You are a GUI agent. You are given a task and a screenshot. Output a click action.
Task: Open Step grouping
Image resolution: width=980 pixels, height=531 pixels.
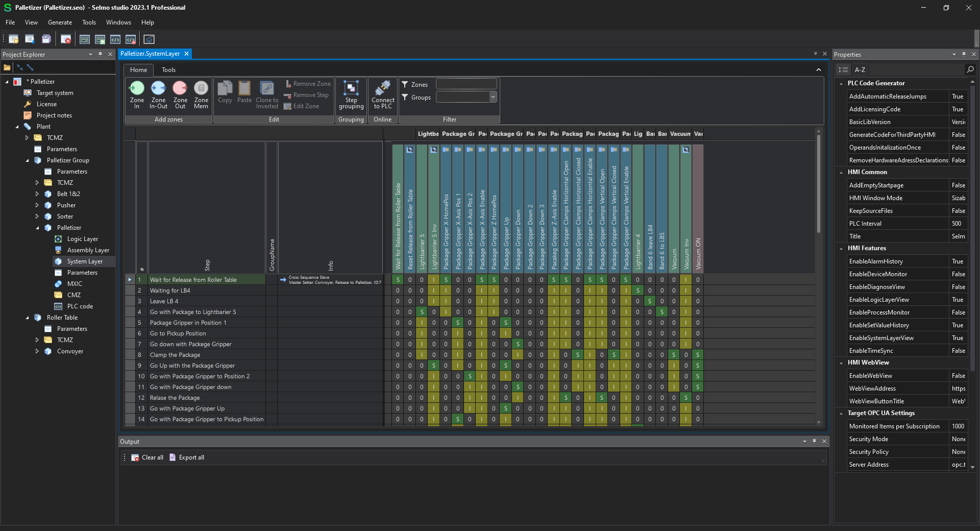coord(351,94)
